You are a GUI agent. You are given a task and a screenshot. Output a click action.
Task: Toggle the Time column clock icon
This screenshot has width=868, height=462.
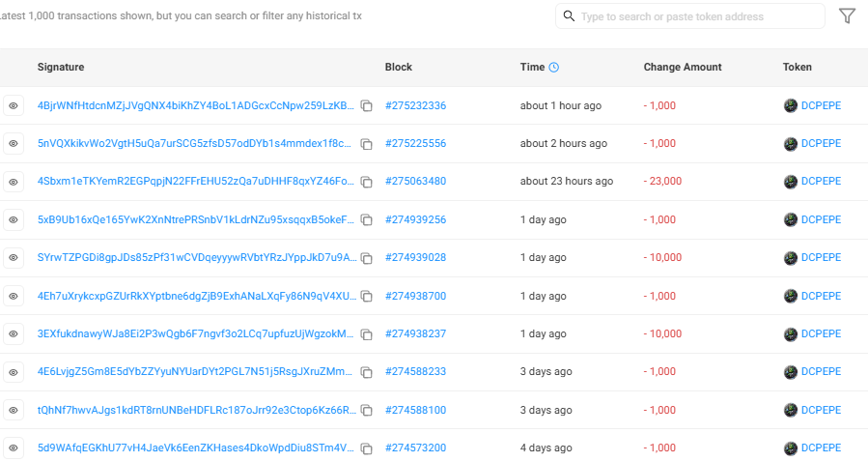coord(553,67)
